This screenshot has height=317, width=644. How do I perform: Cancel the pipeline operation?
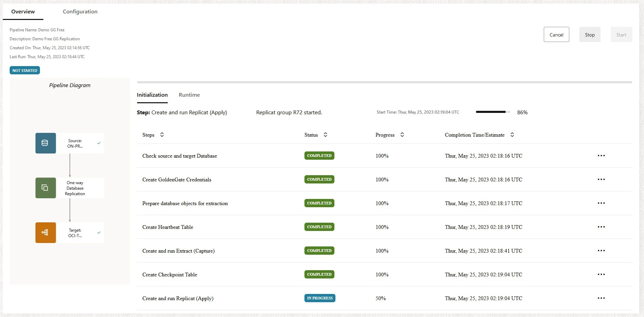(x=556, y=34)
